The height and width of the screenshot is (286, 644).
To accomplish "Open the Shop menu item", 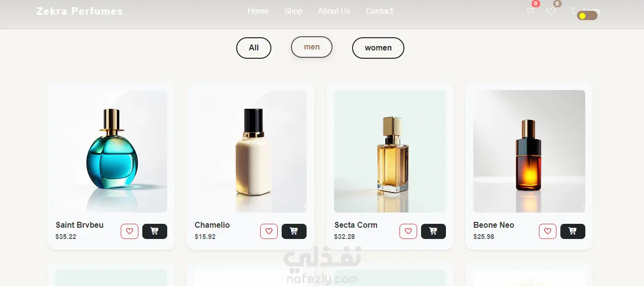I will [293, 11].
